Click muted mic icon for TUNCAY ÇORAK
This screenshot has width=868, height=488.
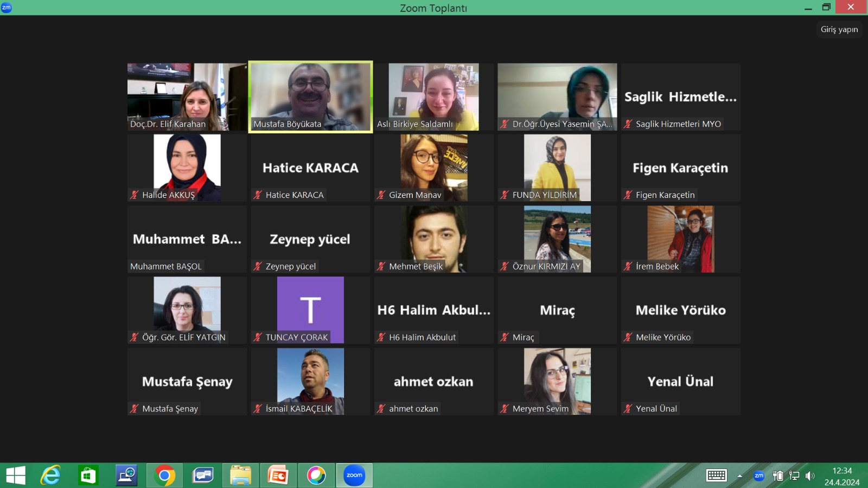pyautogui.click(x=258, y=337)
